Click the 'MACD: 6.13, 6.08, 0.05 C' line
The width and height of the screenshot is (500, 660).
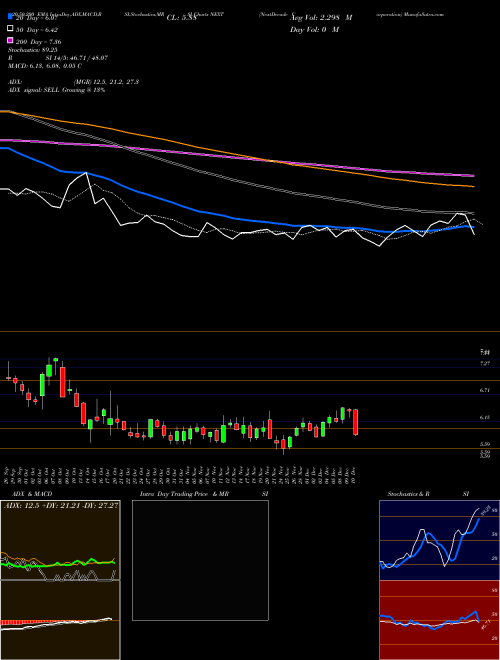(45, 66)
